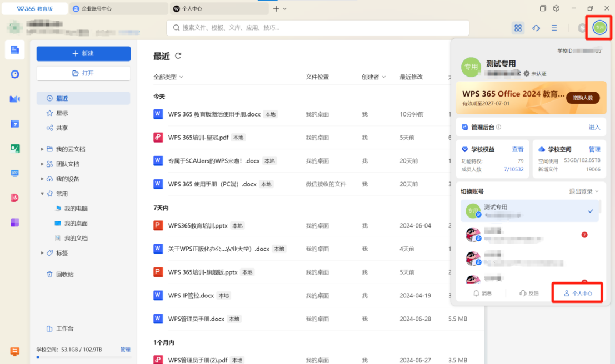The image size is (615, 364).
Task: Click the orange presentation icon at sidebar bottom
Action: pyautogui.click(x=15, y=351)
